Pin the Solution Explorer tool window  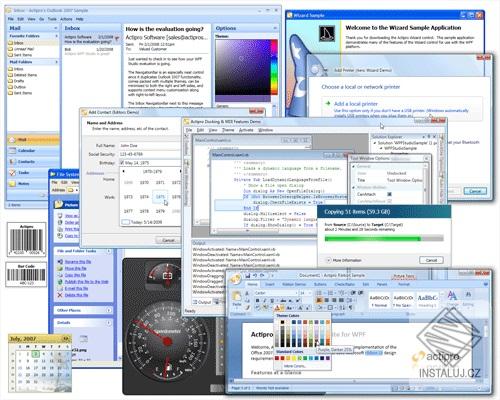tap(429, 137)
